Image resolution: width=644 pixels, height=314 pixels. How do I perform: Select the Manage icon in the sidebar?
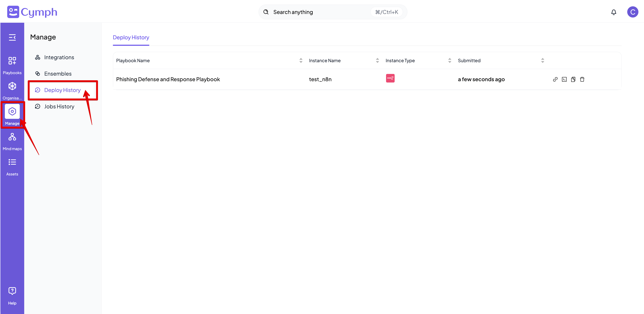12,111
